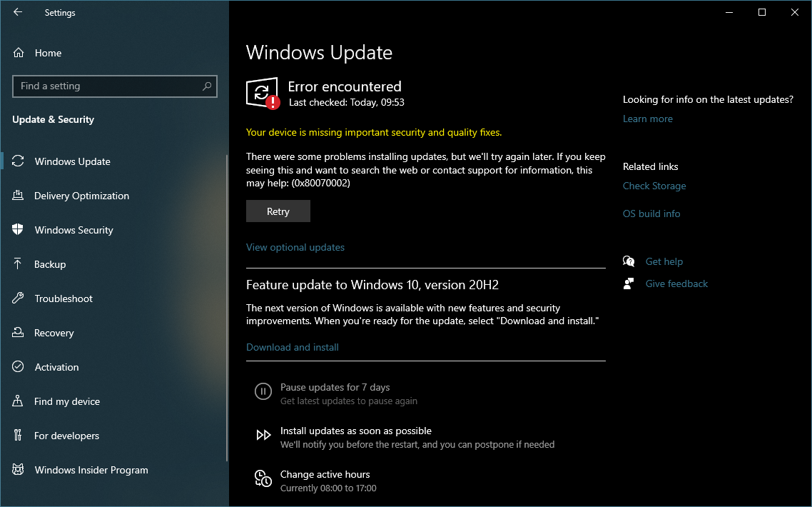Image resolution: width=812 pixels, height=507 pixels.
Task: Open the Download and install link
Action: pyautogui.click(x=292, y=347)
